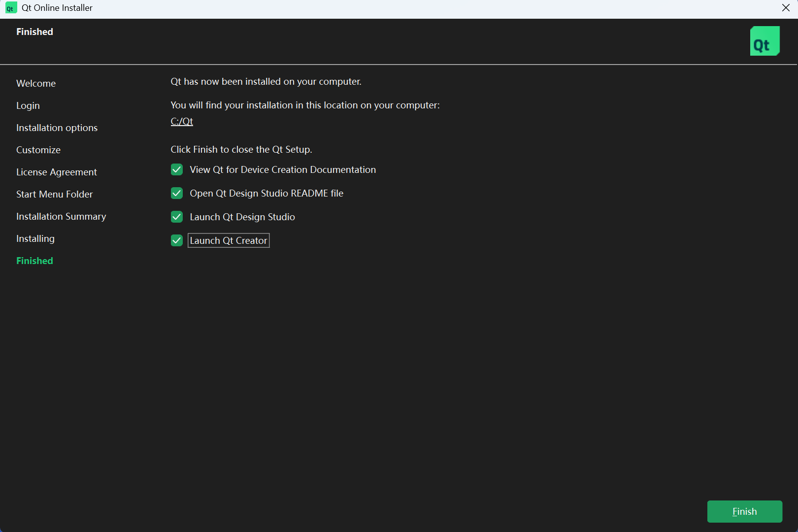Click 'Open Qt Design Studio README file' label
The height and width of the screenshot is (532, 798).
[266, 193]
